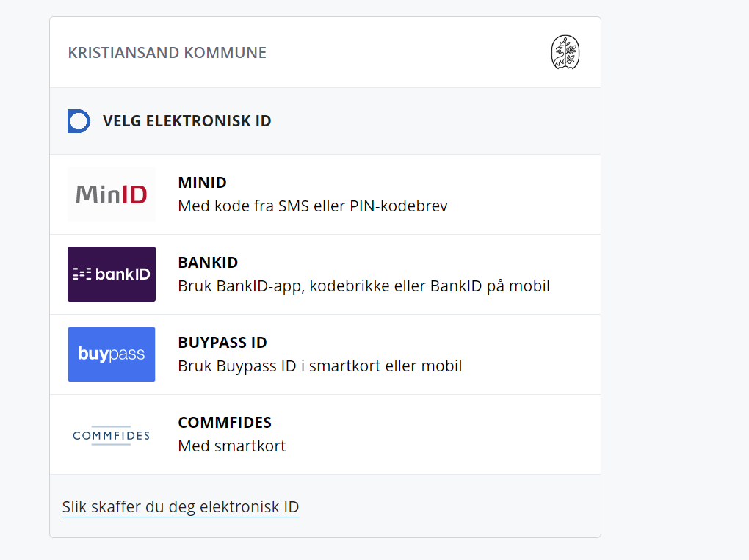Pick the BUYPASS ID heading
The width and height of the screenshot is (749, 560).
[222, 343]
